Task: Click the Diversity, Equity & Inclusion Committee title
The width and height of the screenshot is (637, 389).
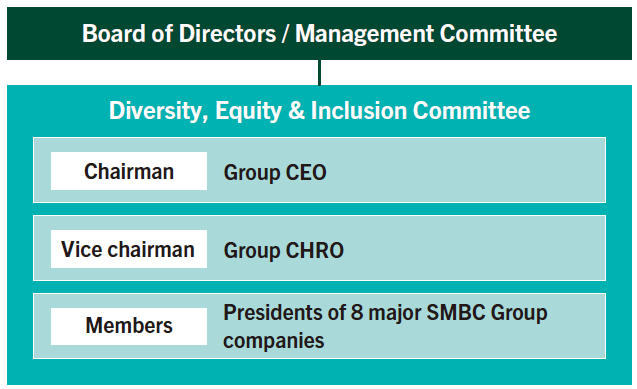Action: pos(319,111)
